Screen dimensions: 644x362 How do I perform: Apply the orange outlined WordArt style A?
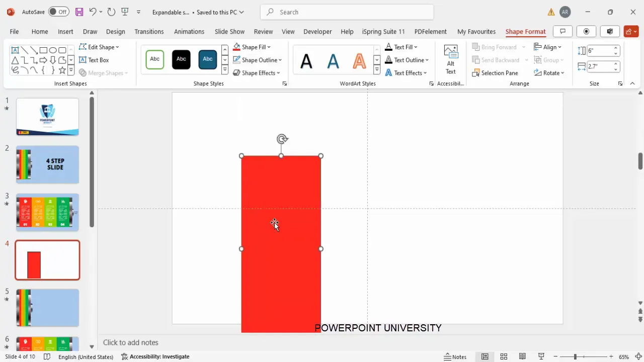click(359, 61)
